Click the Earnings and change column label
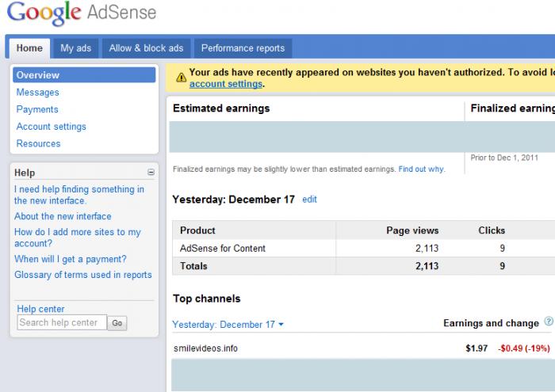555x392 pixels. pos(491,323)
